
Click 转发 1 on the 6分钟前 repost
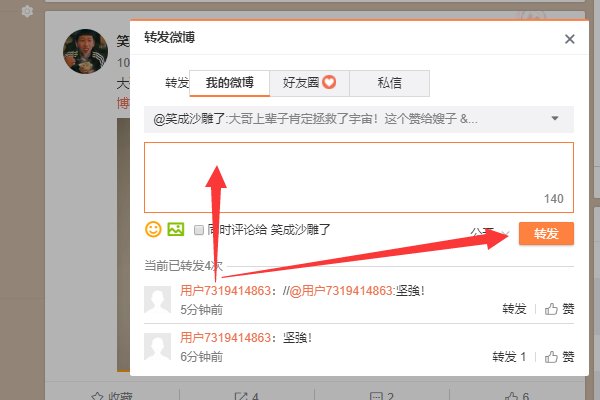click(x=509, y=357)
